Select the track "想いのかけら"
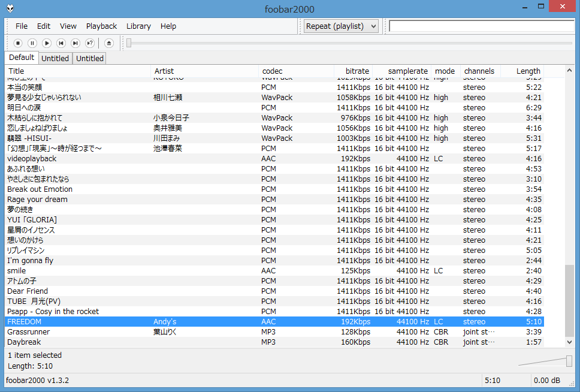 click(274, 240)
